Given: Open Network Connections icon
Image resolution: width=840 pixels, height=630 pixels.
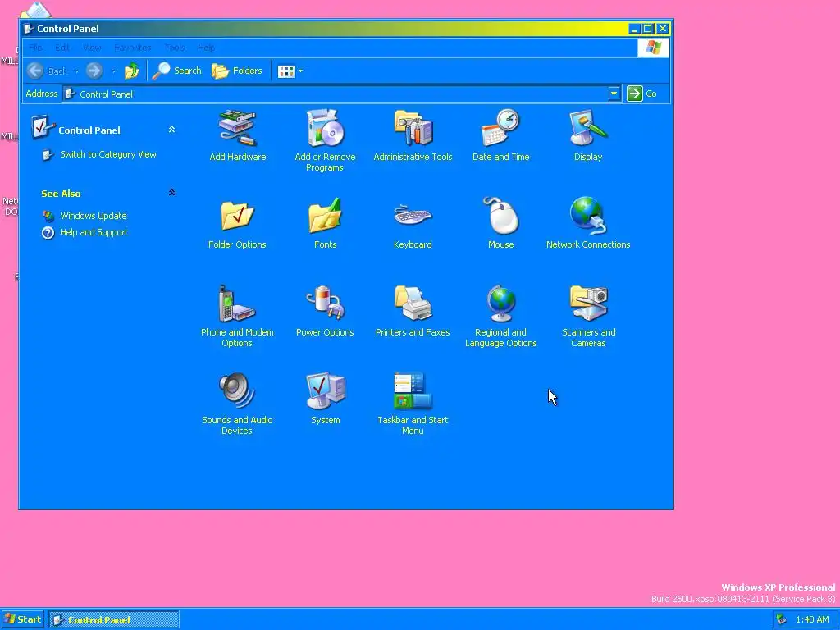Looking at the screenshot, I should 588,223.
